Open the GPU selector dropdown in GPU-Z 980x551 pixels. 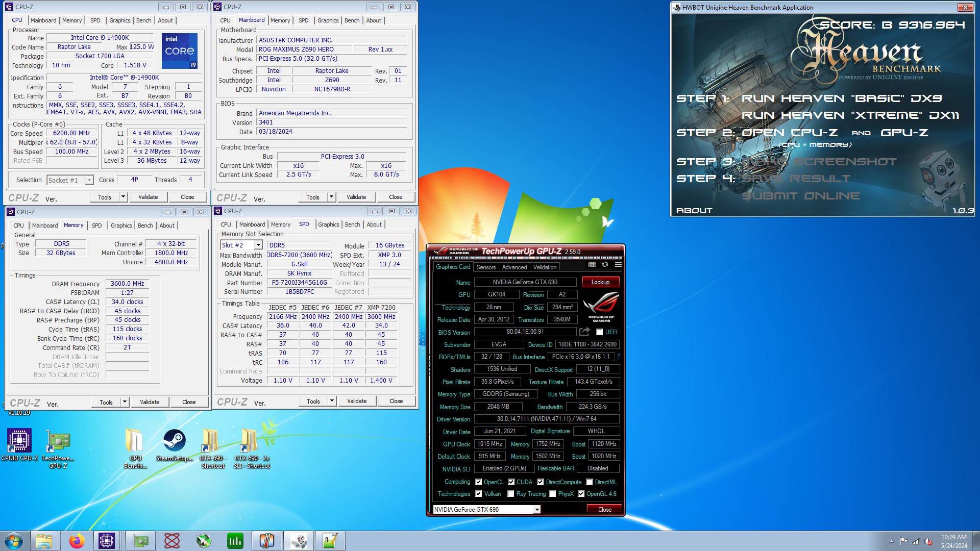pos(486,509)
